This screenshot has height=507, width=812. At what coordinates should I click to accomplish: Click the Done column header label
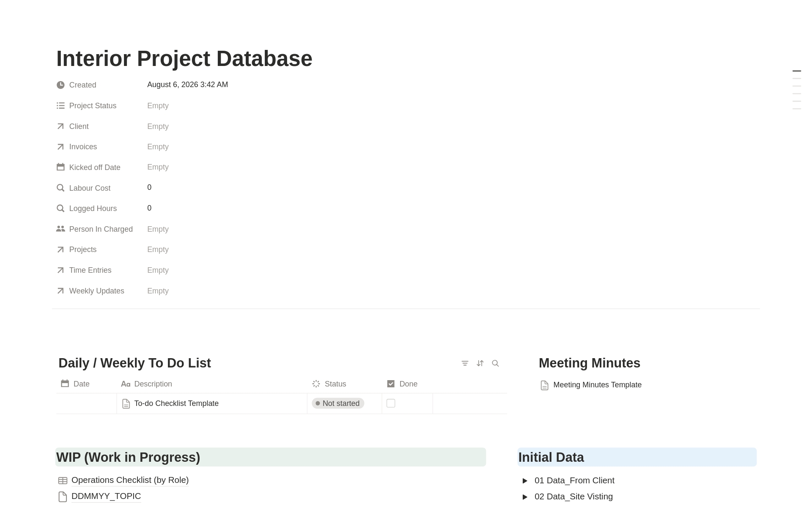coord(409,384)
